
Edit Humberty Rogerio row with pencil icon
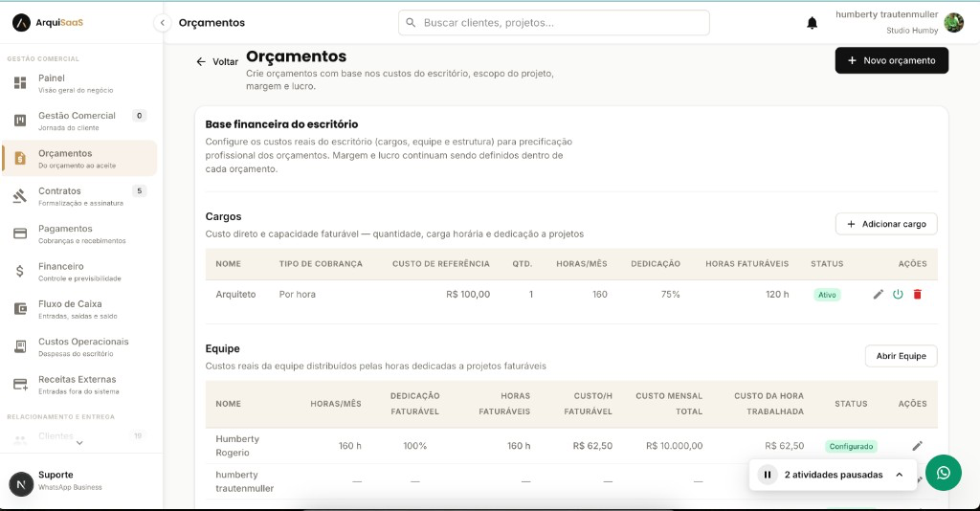917,446
